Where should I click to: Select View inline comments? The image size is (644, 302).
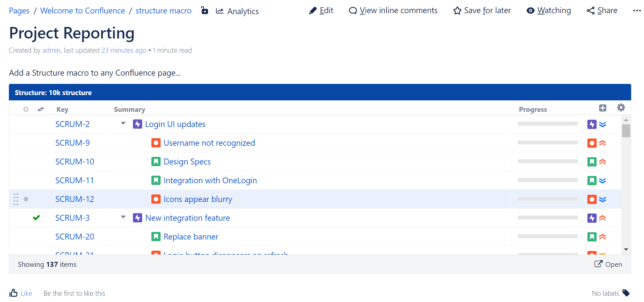click(393, 10)
